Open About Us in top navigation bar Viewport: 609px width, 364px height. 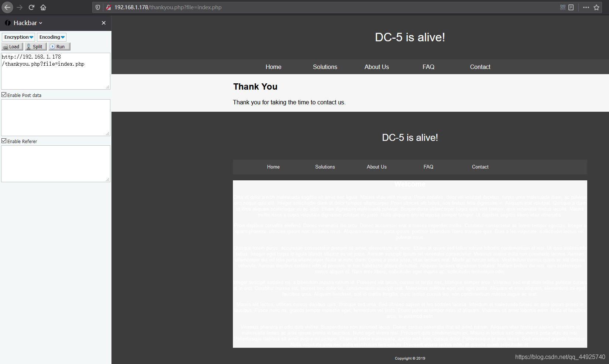[377, 67]
